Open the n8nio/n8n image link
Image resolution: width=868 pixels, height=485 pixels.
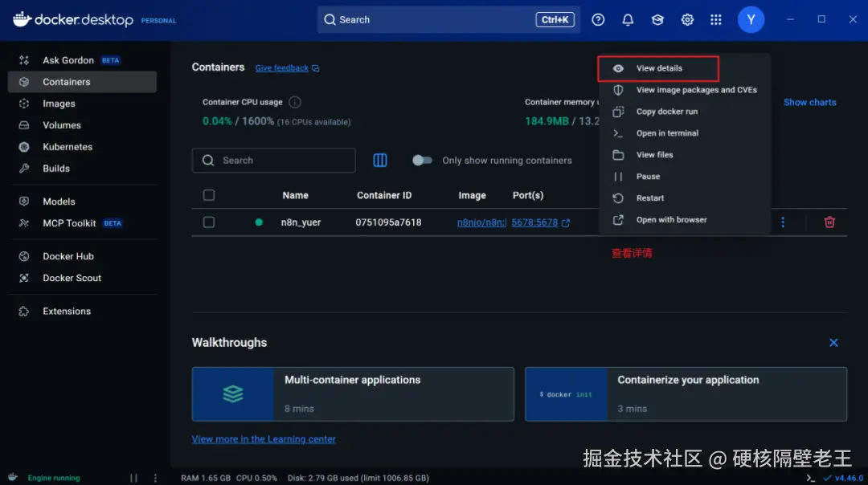pos(481,222)
